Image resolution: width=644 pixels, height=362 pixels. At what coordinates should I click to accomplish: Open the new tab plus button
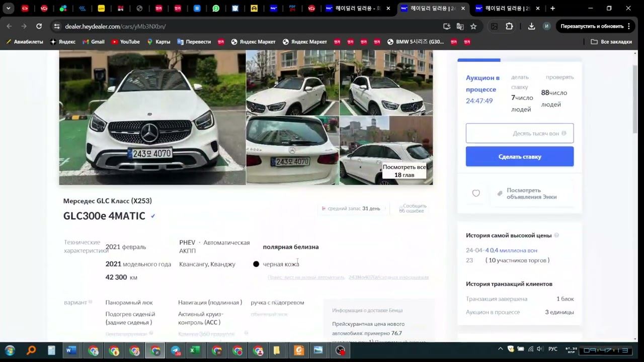point(552,8)
